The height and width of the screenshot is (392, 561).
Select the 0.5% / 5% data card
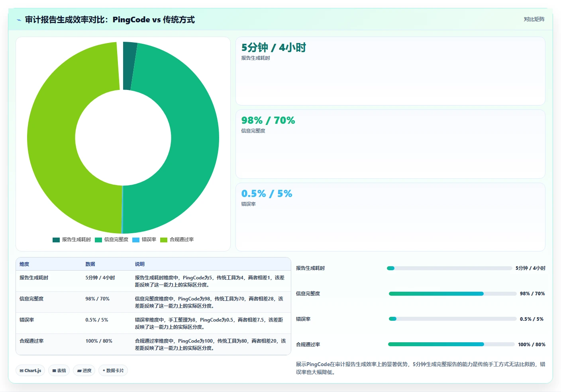pos(390,217)
